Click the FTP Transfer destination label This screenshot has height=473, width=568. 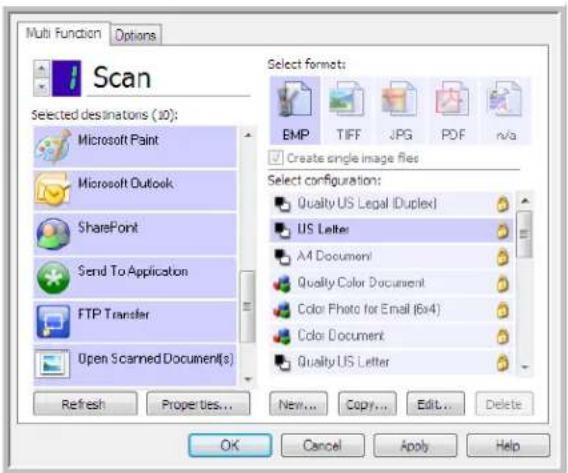(x=114, y=314)
